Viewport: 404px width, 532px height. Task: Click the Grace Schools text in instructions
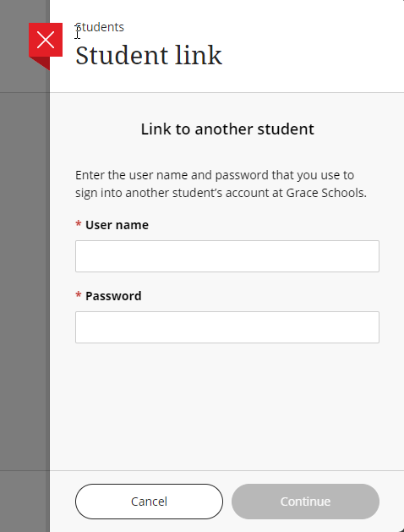326,193
